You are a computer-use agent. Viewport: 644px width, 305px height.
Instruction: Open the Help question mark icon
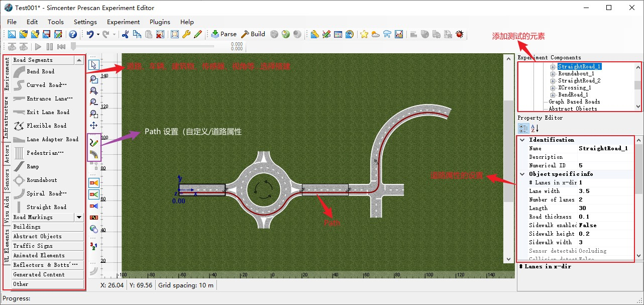pos(73,34)
